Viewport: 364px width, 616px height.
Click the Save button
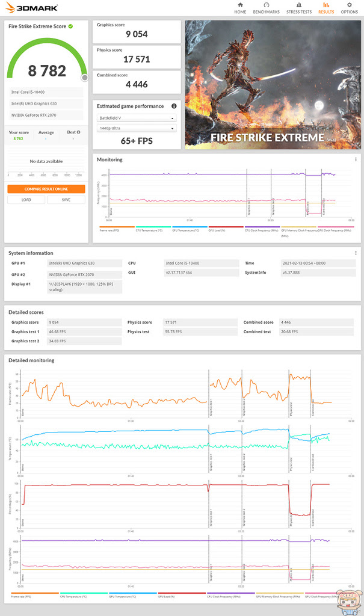66,200
